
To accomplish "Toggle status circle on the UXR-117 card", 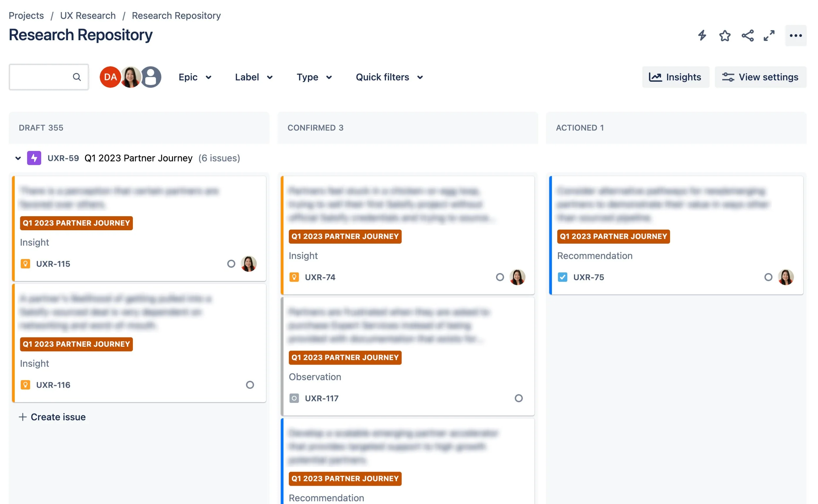I will coord(519,398).
